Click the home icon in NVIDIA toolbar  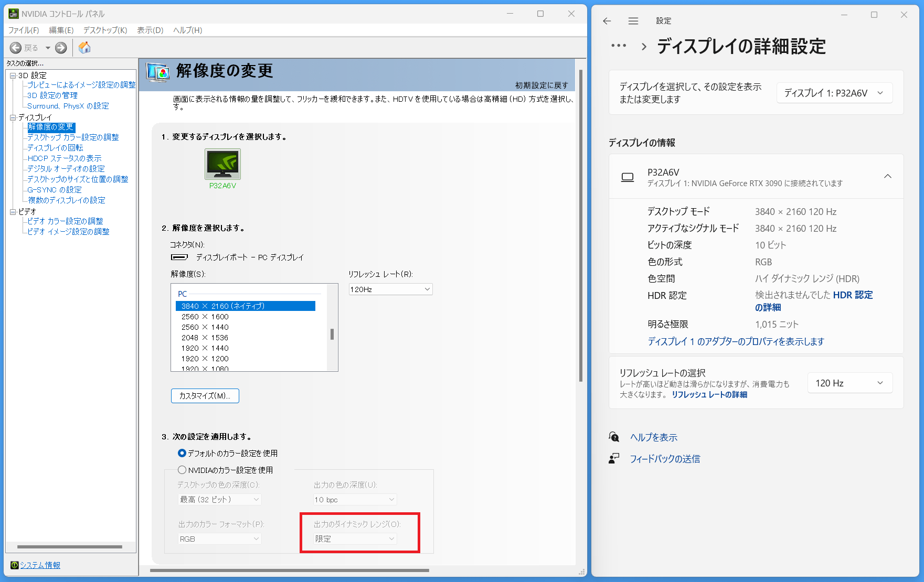point(84,48)
